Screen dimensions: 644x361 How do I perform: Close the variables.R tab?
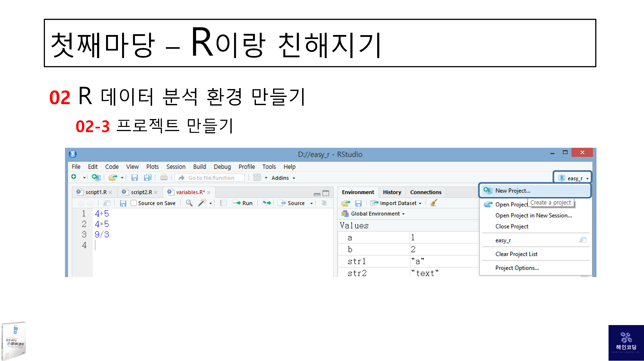click(x=209, y=192)
